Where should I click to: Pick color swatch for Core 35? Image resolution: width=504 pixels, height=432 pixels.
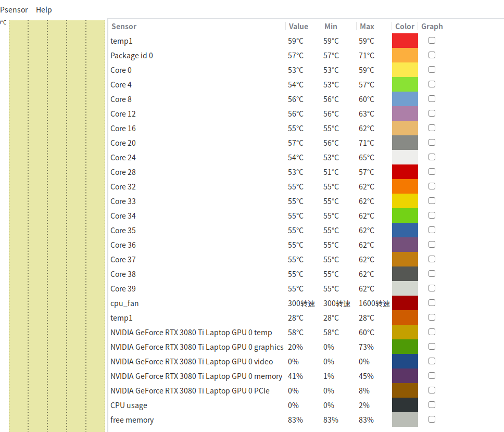(405, 230)
